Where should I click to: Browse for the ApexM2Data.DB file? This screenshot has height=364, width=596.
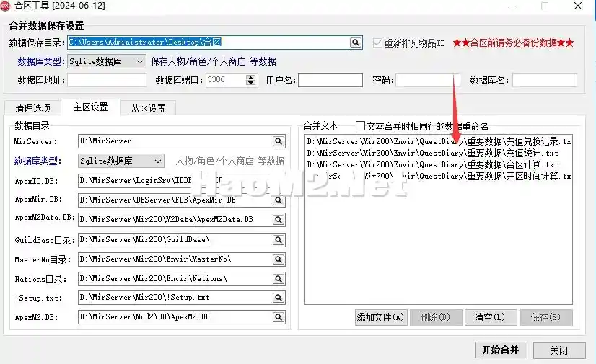pos(279,220)
